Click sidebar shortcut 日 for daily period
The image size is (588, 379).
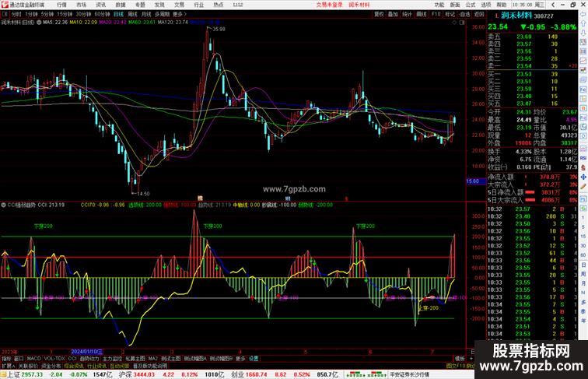(x=583, y=265)
